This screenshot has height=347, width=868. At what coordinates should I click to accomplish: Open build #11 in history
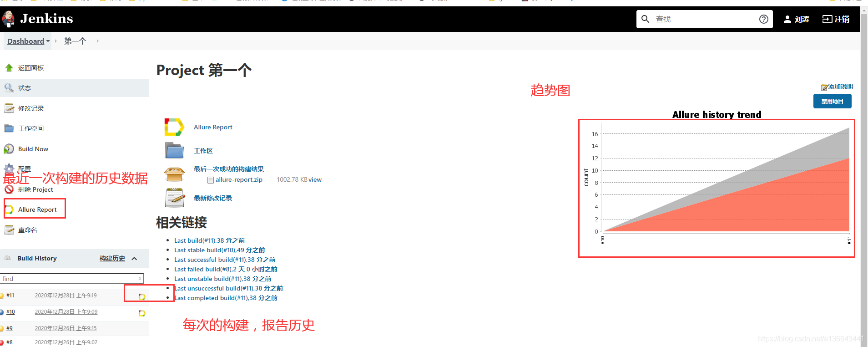10,296
